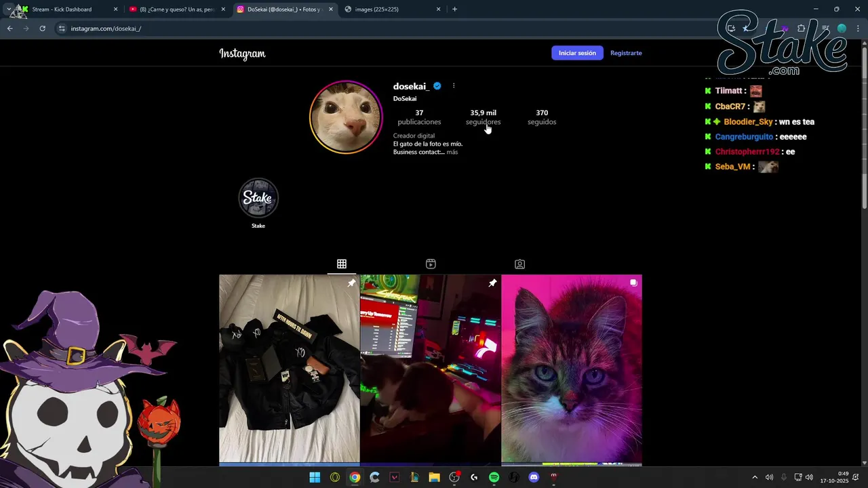Image resolution: width=868 pixels, height=488 pixels.
Task: Open the three-dot options next to dosekai_
Action: tap(454, 86)
